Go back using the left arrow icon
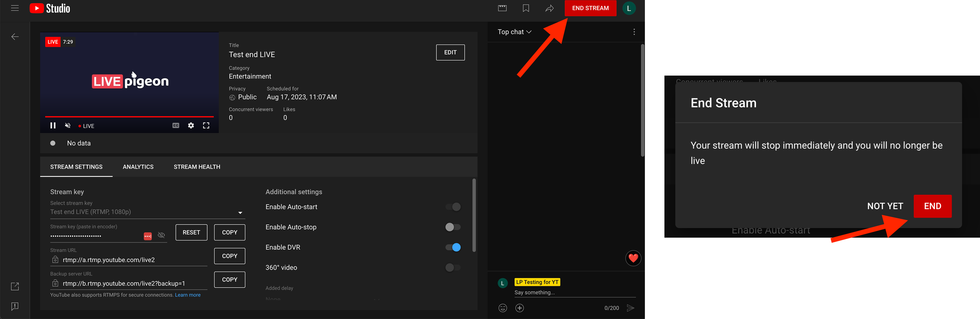 point(15,37)
